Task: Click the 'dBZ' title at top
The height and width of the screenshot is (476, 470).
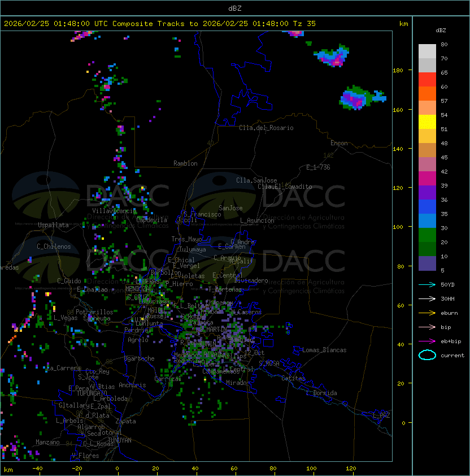Action: coord(235,8)
